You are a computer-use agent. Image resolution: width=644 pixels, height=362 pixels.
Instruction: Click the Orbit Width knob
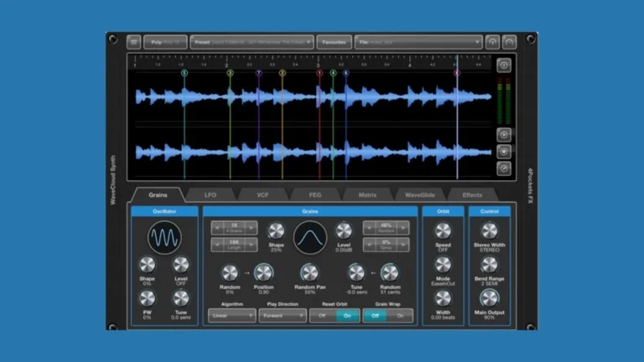443,299
